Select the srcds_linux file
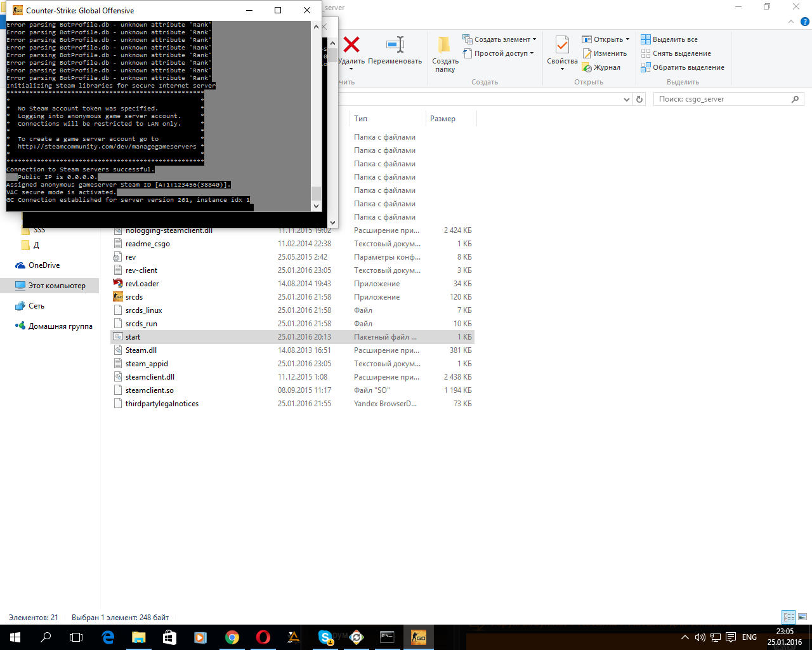This screenshot has height=650, width=812. click(292, 310)
